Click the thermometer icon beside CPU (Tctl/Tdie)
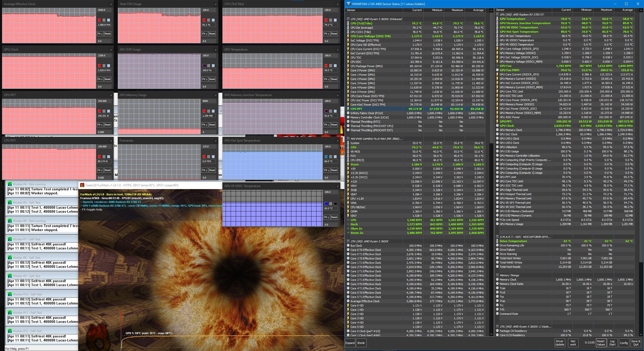 click(x=348, y=23)
